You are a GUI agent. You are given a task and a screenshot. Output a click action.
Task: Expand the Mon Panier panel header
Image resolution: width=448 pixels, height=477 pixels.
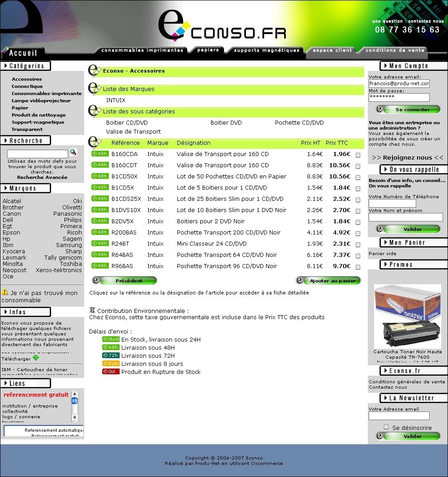(414, 243)
